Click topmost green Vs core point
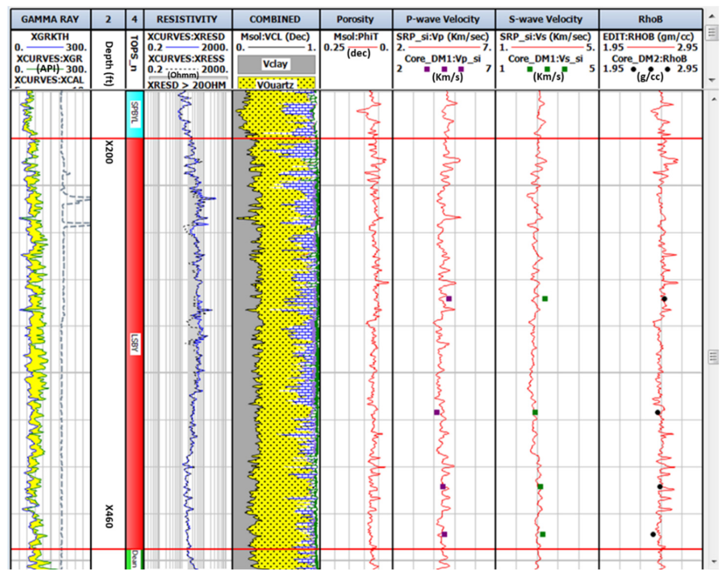 pyautogui.click(x=545, y=299)
